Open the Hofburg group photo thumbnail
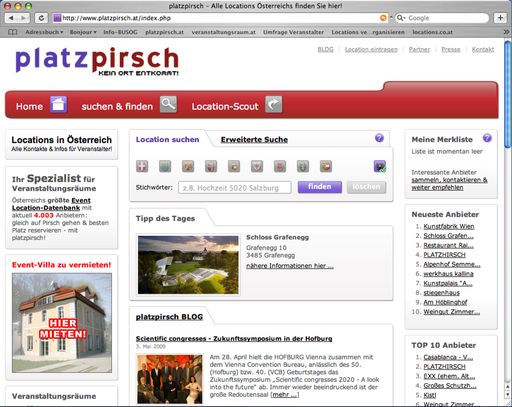Screen dimensions: 512x407 tap(170, 379)
